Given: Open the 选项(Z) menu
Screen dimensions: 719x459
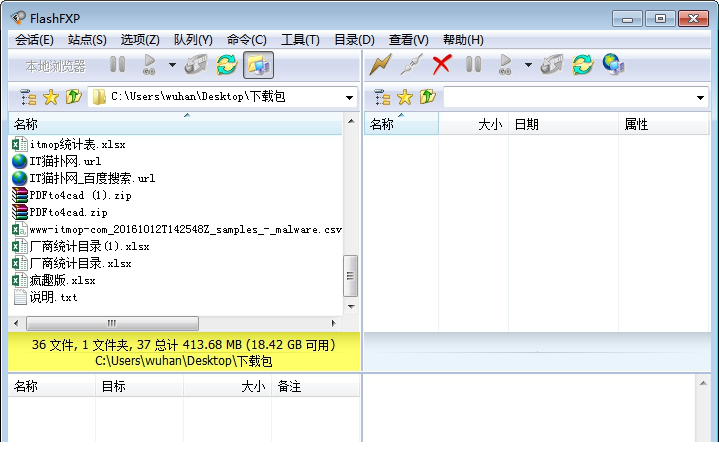Looking at the screenshot, I should point(140,40).
